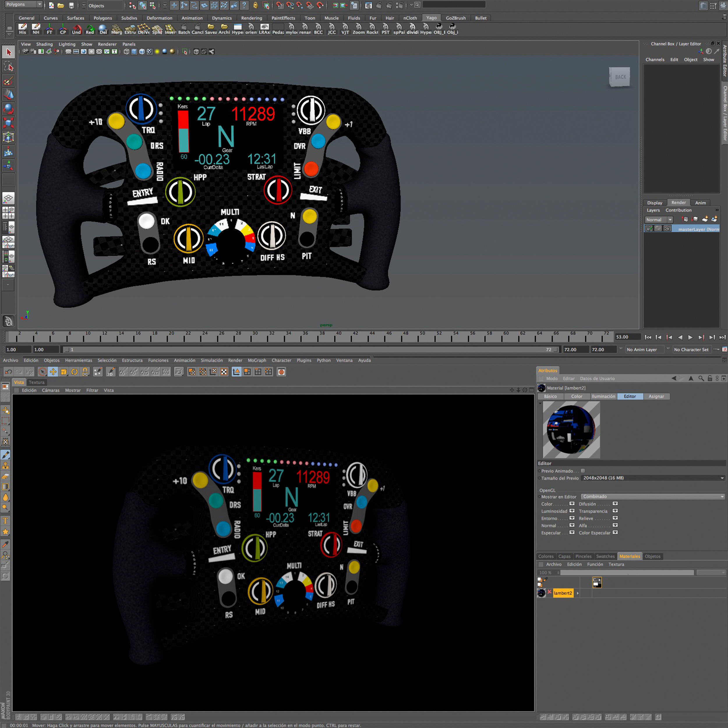Switch to the Textura view tab

37,382
